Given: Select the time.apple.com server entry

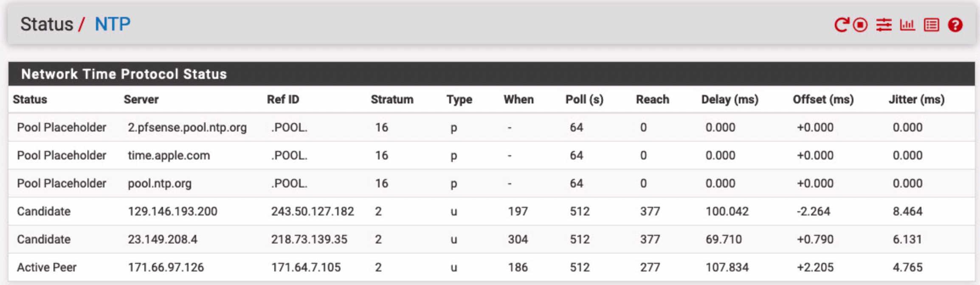Looking at the screenshot, I should click(x=169, y=155).
